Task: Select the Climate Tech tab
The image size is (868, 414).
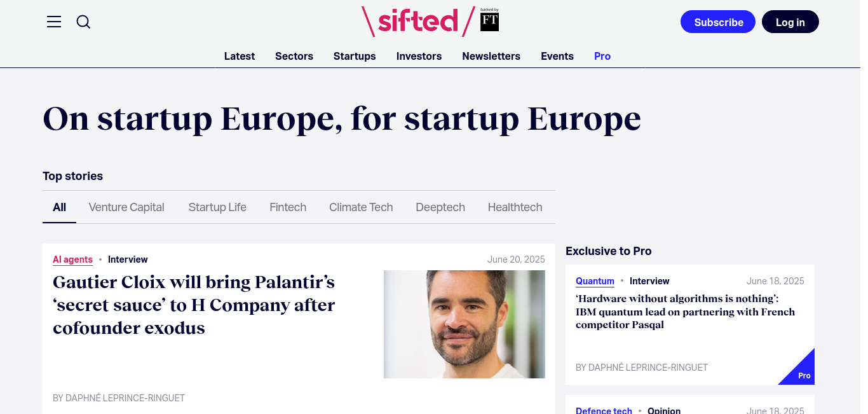Action: tap(361, 207)
